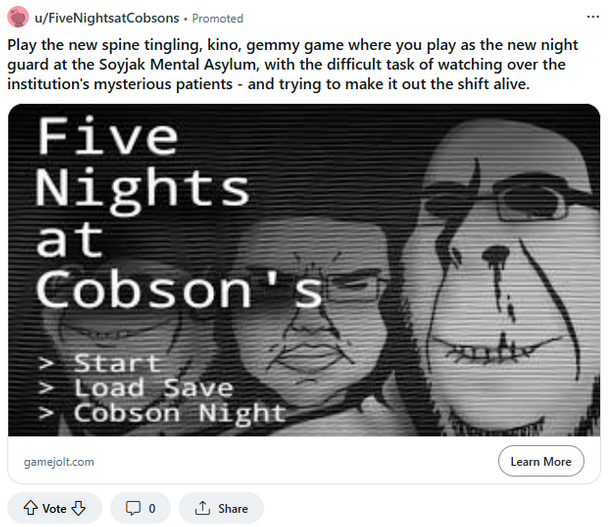Click the post description about Soyjak Mental Asylum
The width and height of the screenshot is (608, 527).
click(x=293, y=64)
